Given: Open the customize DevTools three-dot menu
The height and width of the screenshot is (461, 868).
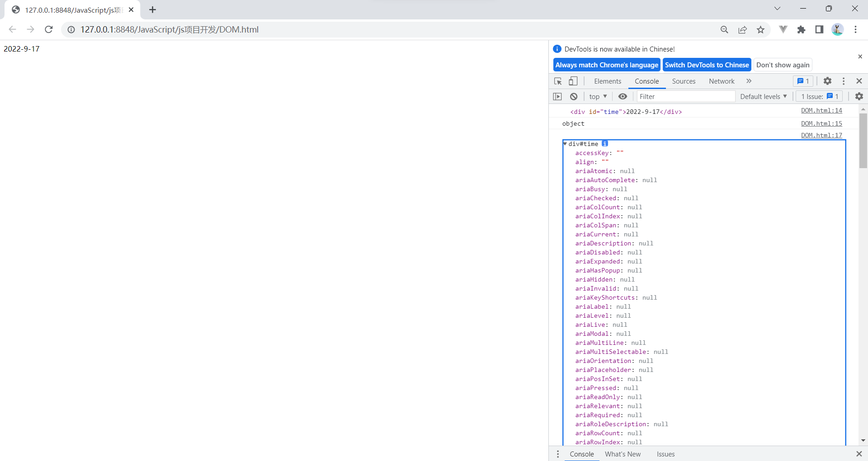Looking at the screenshot, I should pyautogui.click(x=844, y=81).
